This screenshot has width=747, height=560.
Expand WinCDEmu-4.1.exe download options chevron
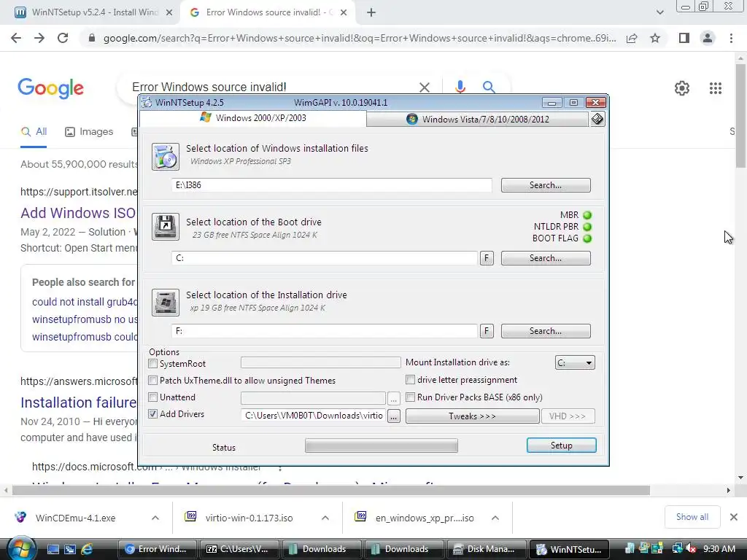[x=155, y=518]
